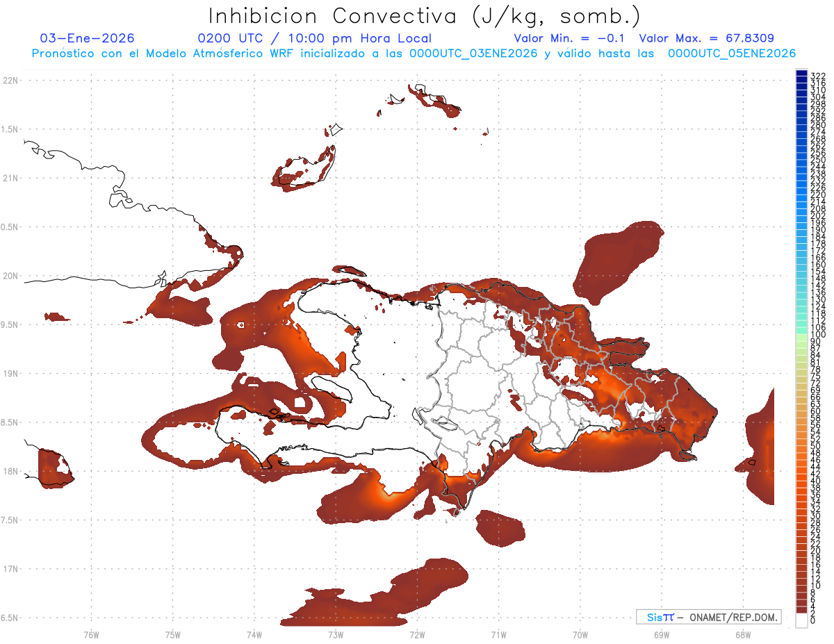This screenshot has width=834, height=644.
Task: Click the "19N" latitude label
Action: (x=10, y=373)
